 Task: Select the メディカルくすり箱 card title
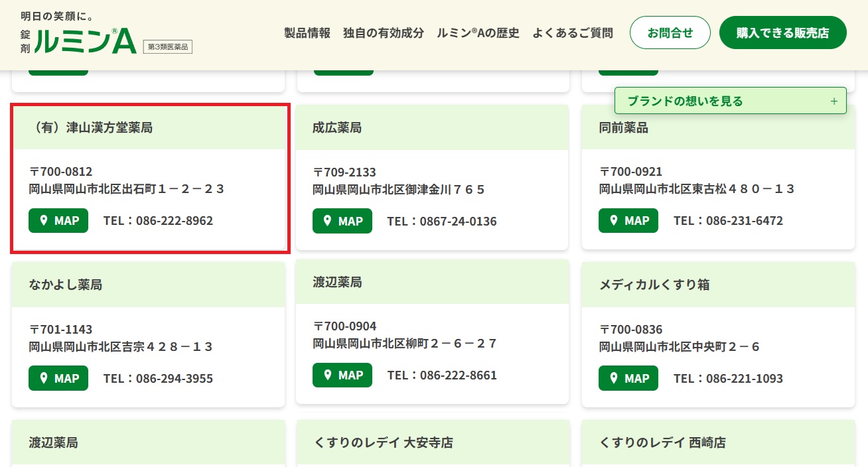[x=654, y=285]
